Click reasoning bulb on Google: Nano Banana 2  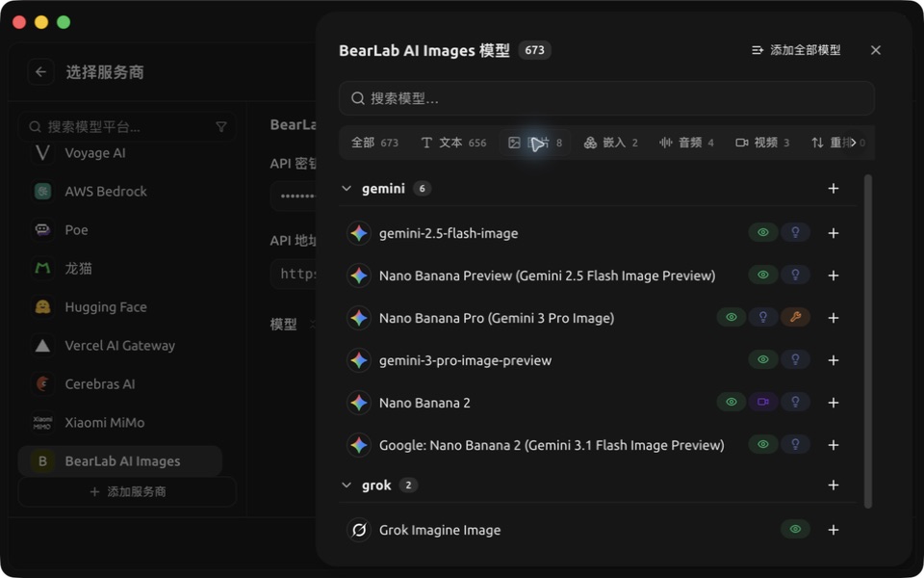pyautogui.click(x=795, y=445)
